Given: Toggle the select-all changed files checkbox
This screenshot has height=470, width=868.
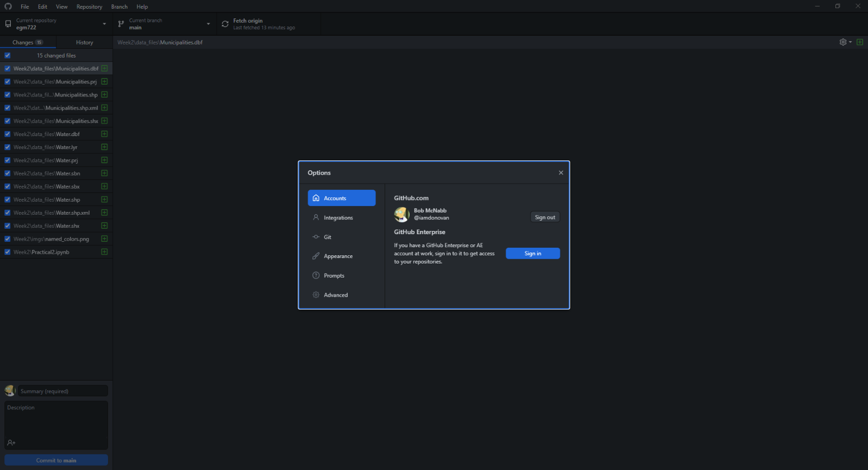Looking at the screenshot, I should point(8,55).
